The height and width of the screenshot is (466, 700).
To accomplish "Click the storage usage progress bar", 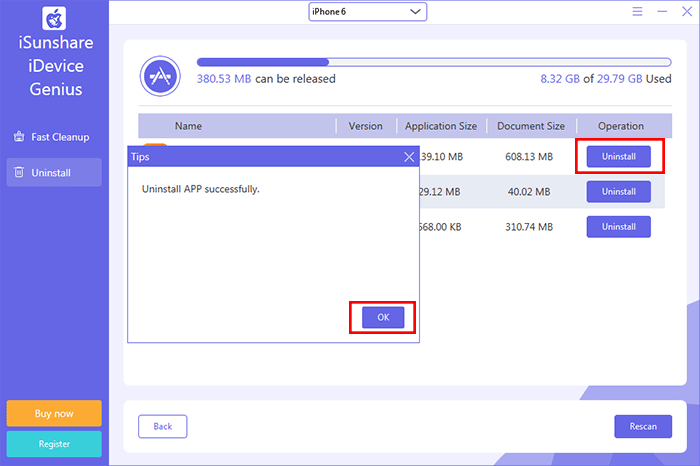I will click(x=434, y=62).
